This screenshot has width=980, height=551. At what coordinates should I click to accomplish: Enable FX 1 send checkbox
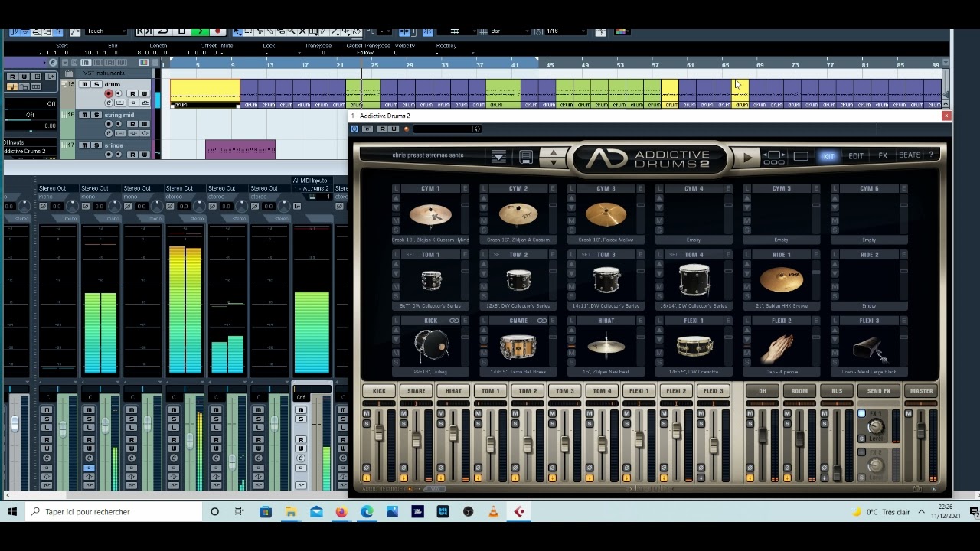[x=861, y=414]
